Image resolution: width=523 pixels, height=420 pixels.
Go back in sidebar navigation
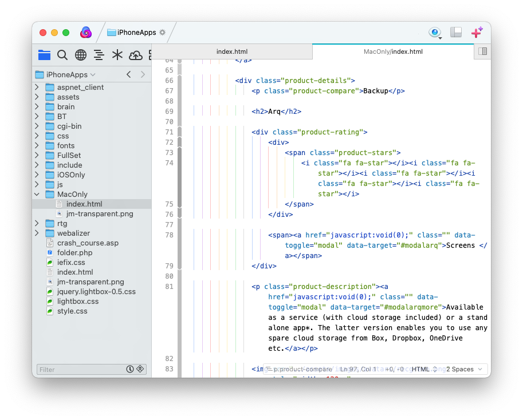click(x=129, y=74)
